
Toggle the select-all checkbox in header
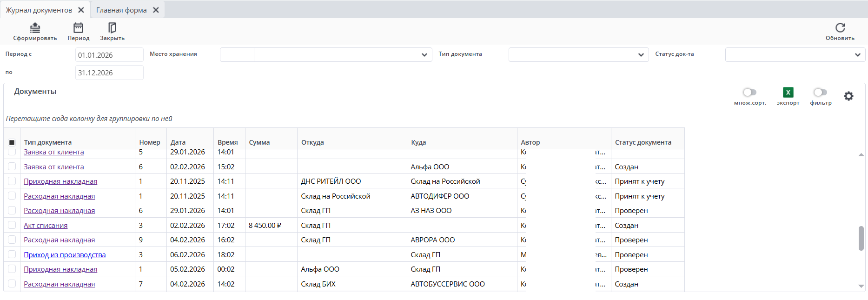click(x=12, y=142)
